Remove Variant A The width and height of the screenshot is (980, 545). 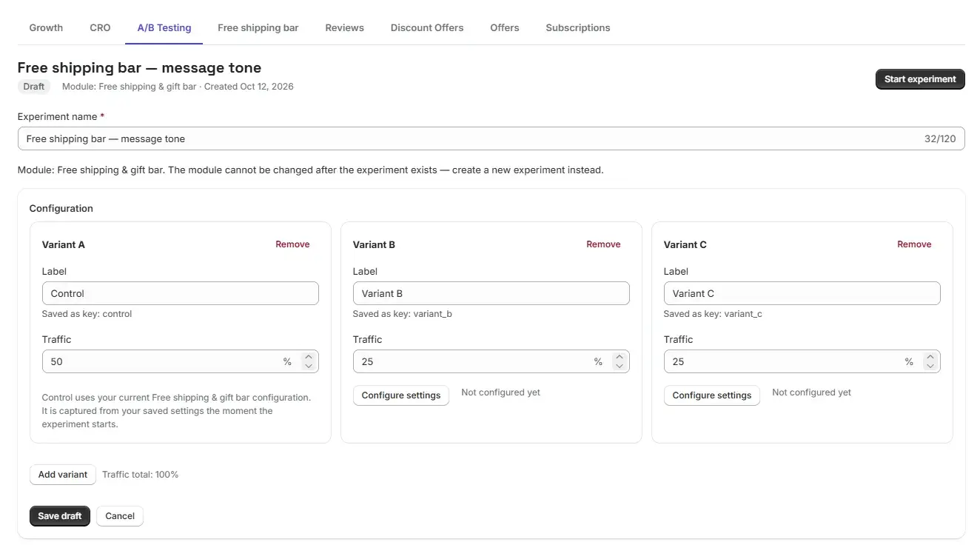(292, 244)
